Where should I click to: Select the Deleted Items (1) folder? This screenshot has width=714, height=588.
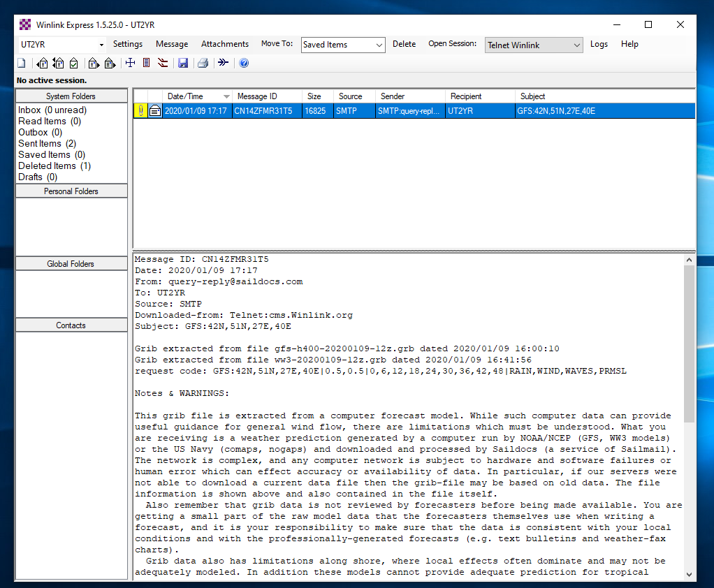click(54, 166)
